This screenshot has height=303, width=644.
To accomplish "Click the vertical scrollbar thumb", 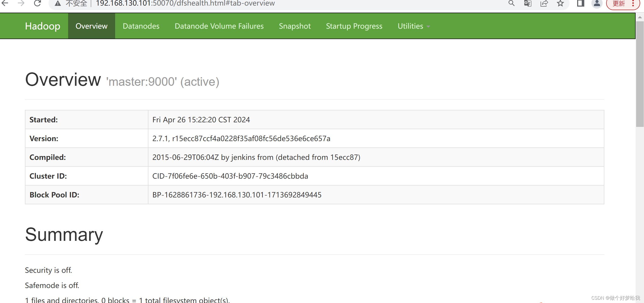I will (x=640, y=74).
